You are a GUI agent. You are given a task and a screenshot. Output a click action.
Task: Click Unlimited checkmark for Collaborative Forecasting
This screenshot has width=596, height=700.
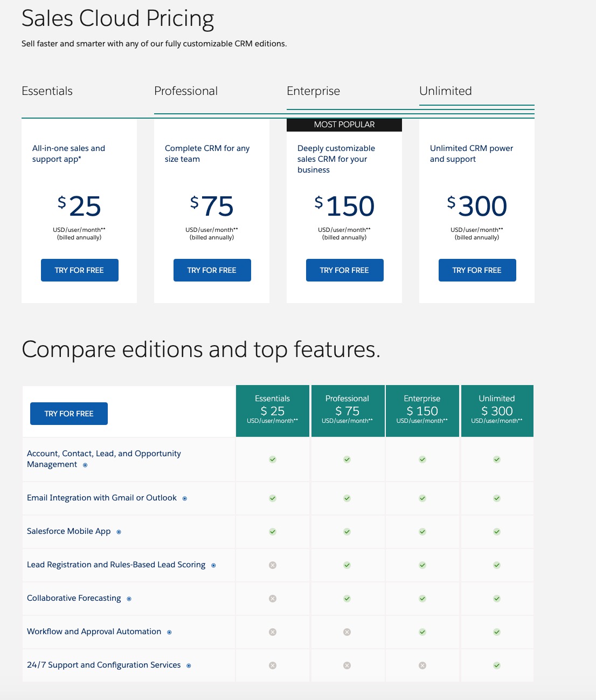[x=497, y=599]
